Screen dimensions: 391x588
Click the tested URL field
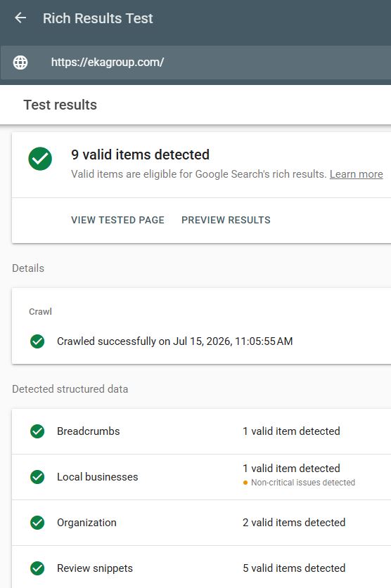(196, 63)
